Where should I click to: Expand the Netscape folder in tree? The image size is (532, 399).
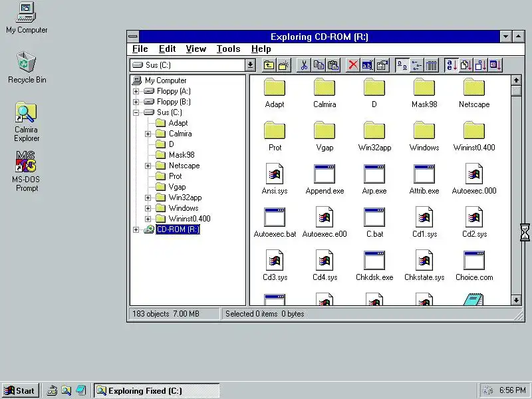pyautogui.click(x=148, y=166)
